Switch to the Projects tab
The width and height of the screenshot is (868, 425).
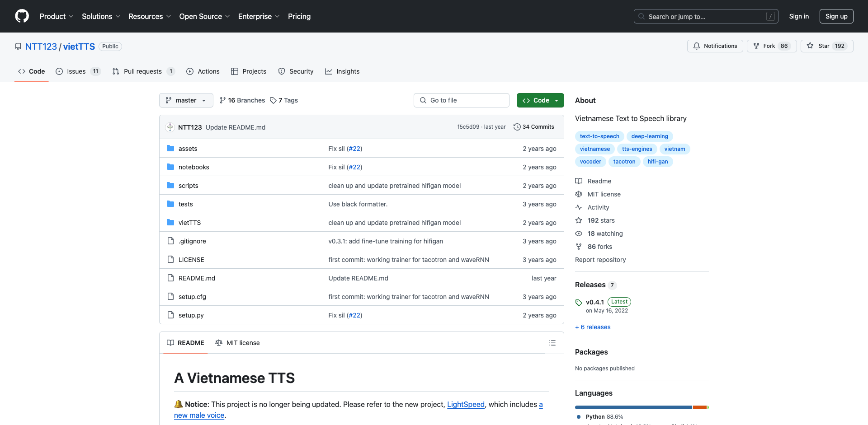[x=249, y=71]
